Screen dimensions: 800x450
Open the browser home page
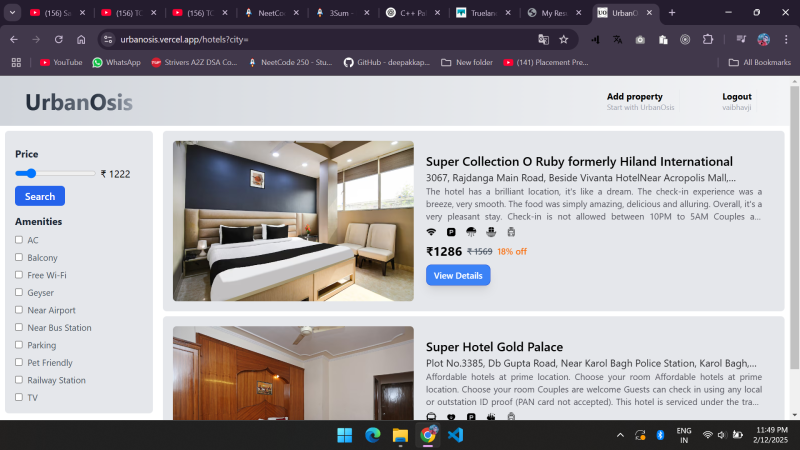point(81,39)
